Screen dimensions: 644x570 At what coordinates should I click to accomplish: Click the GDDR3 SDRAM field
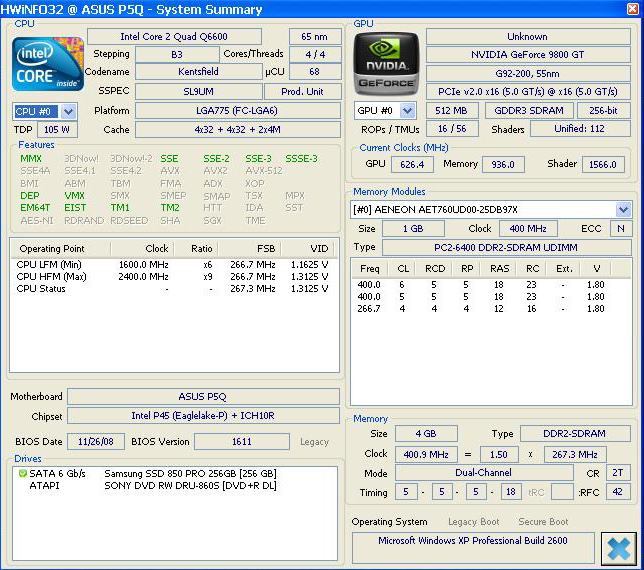(x=529, y=110)
